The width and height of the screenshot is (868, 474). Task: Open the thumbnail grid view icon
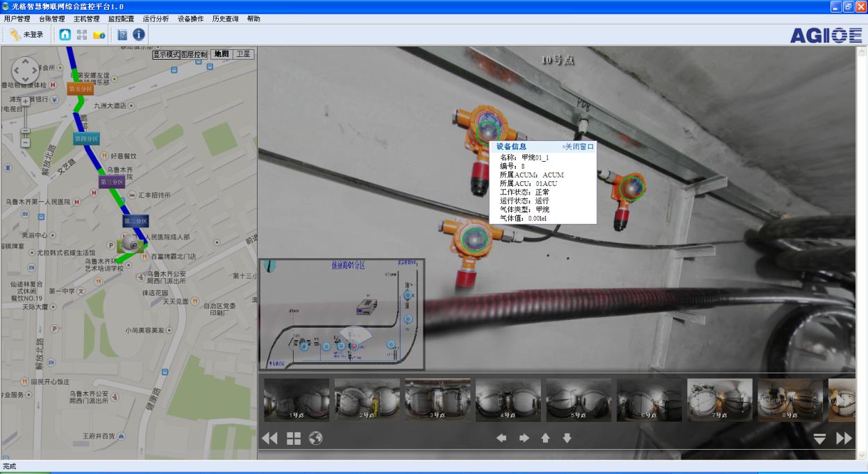pos(294,439)
